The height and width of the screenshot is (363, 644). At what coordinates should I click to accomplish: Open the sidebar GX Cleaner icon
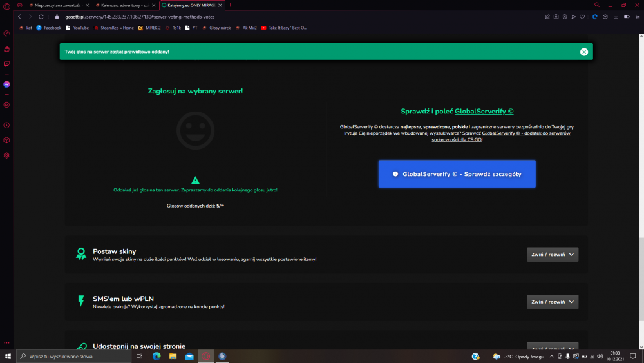pyautogui.click(x=6, y=48)
